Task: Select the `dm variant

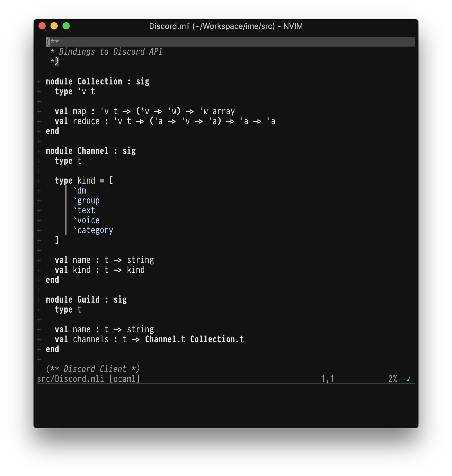Action: point(80,191)
